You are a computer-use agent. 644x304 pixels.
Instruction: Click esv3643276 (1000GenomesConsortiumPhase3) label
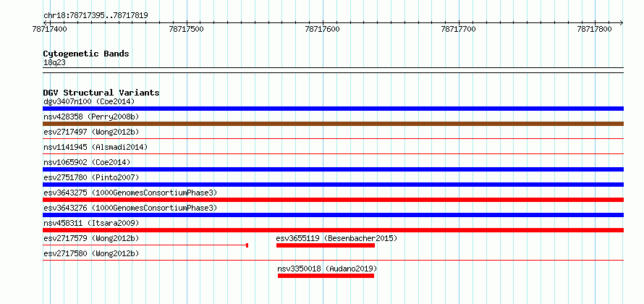130,208
